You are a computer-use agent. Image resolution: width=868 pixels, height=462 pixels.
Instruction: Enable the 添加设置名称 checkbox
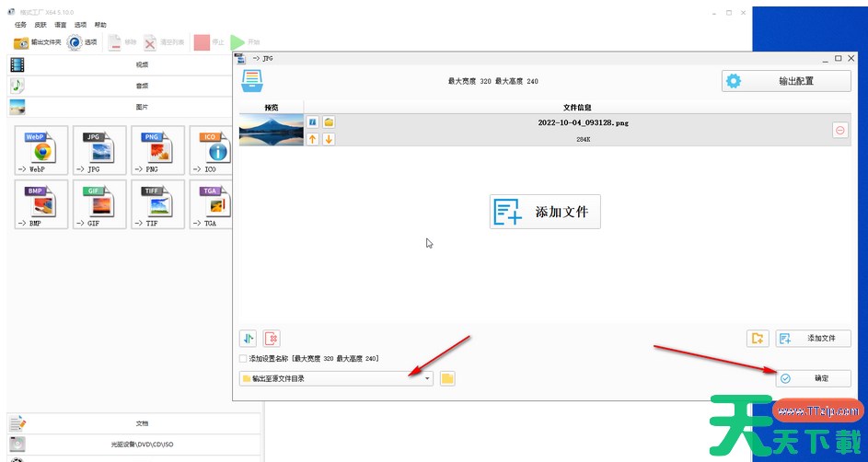pos(243,359)
